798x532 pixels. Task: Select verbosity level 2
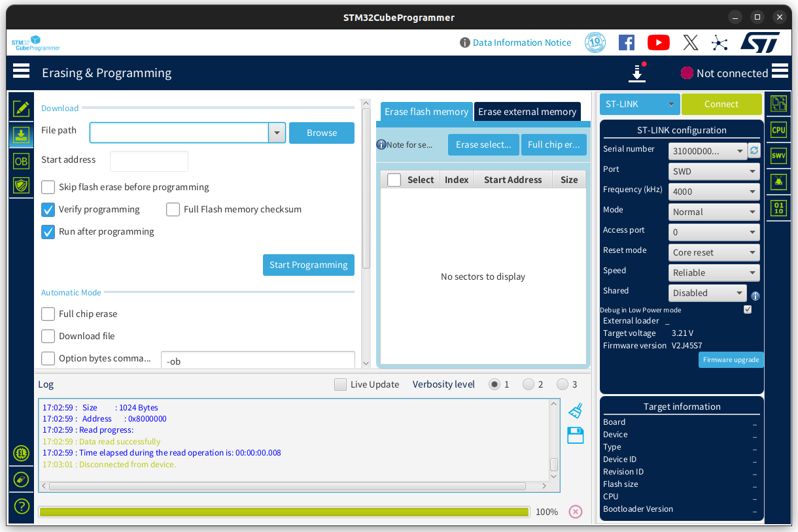coord(529,385)
